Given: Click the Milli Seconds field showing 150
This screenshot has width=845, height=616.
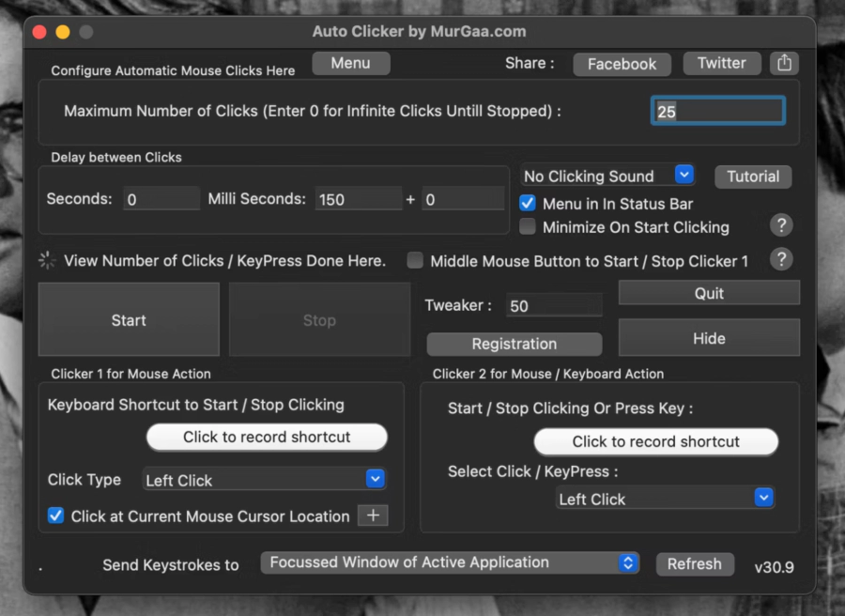Looking at the screenshot, I should click(359, 199).
